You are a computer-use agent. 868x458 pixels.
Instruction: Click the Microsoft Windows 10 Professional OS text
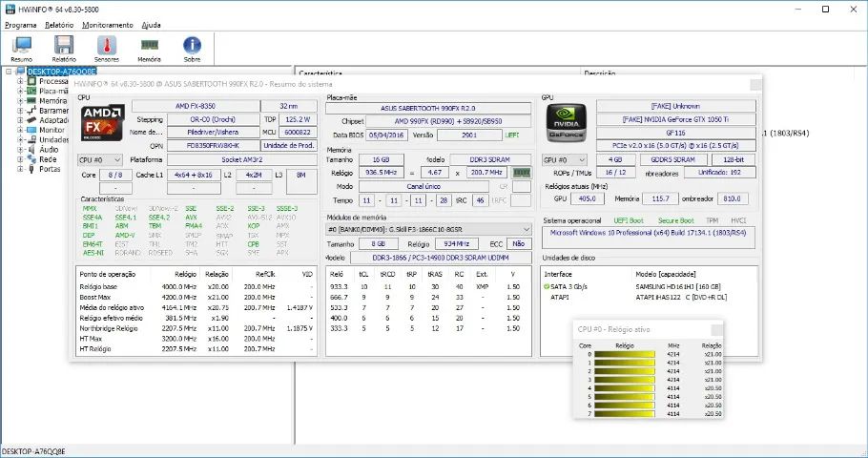(x=648, y=233)
